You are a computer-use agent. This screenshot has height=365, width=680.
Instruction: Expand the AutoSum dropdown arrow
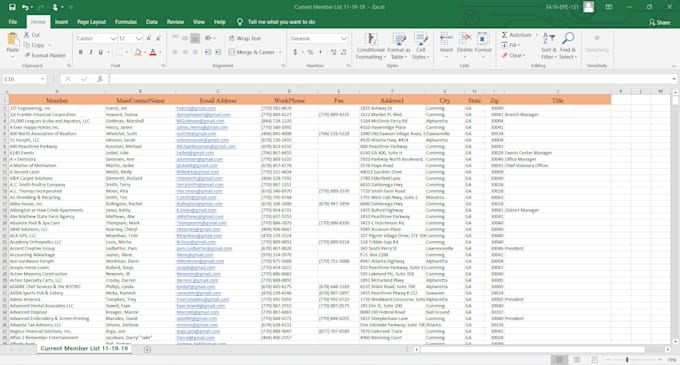536,35
